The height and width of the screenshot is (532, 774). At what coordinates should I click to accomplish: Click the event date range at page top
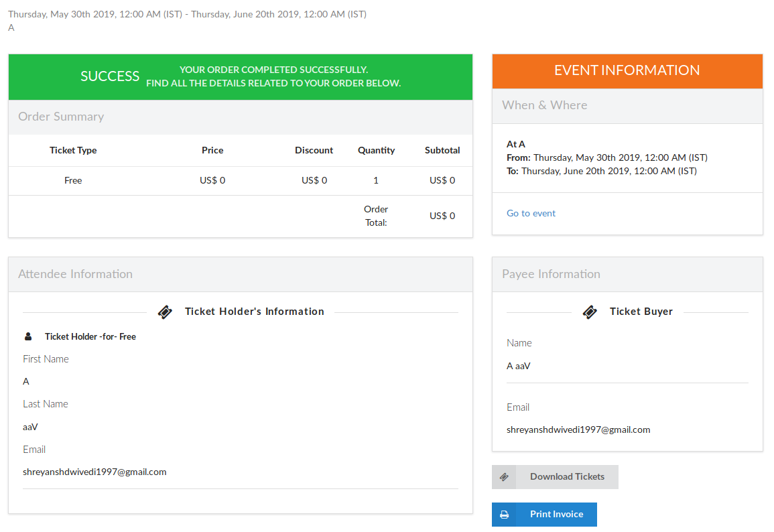[188, 13]
